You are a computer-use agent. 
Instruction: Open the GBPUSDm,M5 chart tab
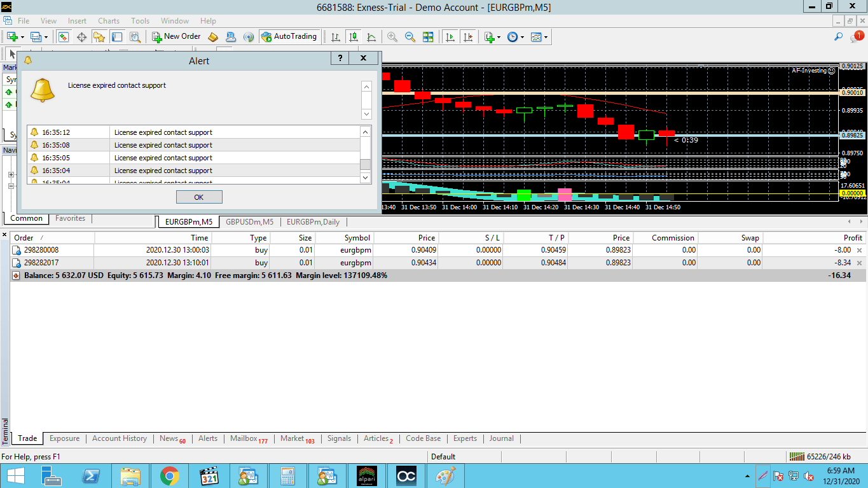249,222
